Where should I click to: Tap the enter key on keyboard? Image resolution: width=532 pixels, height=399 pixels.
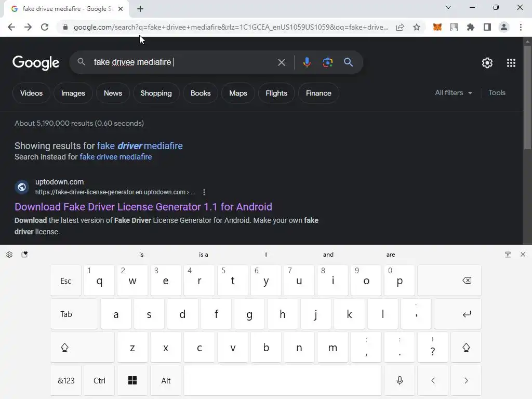pyautogui.click(x=457, y=314)
